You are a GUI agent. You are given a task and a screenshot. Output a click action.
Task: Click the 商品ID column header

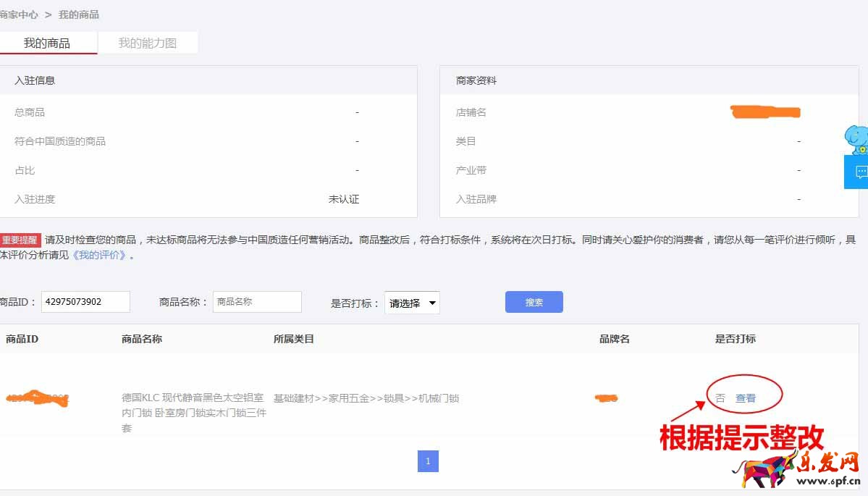click(x=22, y=339)
